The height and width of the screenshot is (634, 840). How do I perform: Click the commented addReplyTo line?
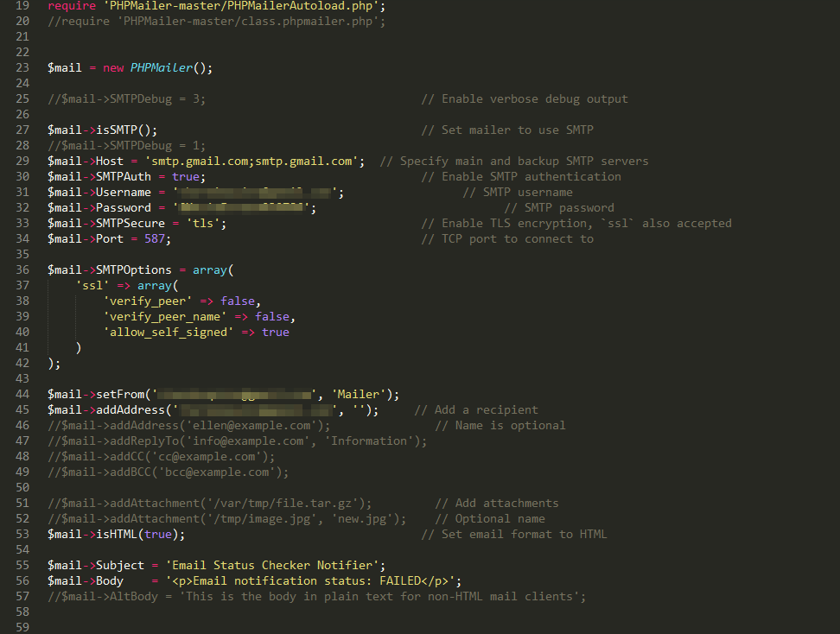pyautogui.click(x=237, y=441)
